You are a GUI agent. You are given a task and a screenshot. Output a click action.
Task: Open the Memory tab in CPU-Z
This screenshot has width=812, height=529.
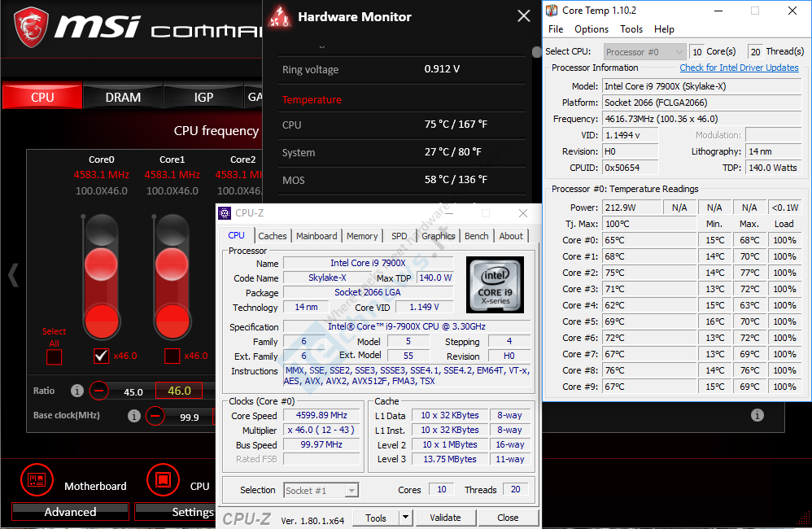coord(362,236)
